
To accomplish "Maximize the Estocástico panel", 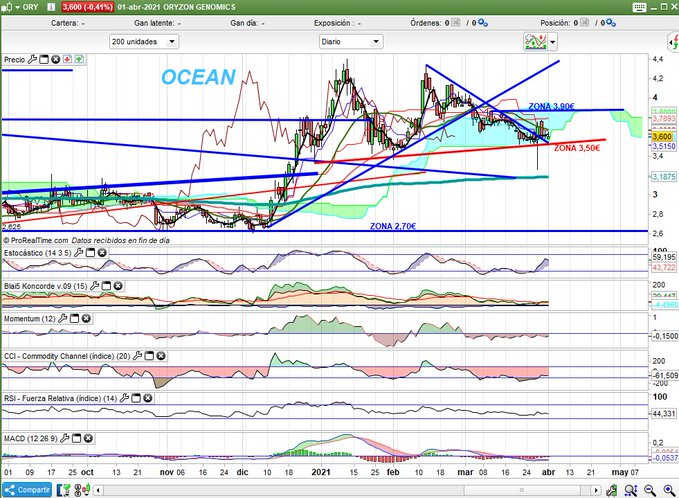I will (x=90, y=252).
